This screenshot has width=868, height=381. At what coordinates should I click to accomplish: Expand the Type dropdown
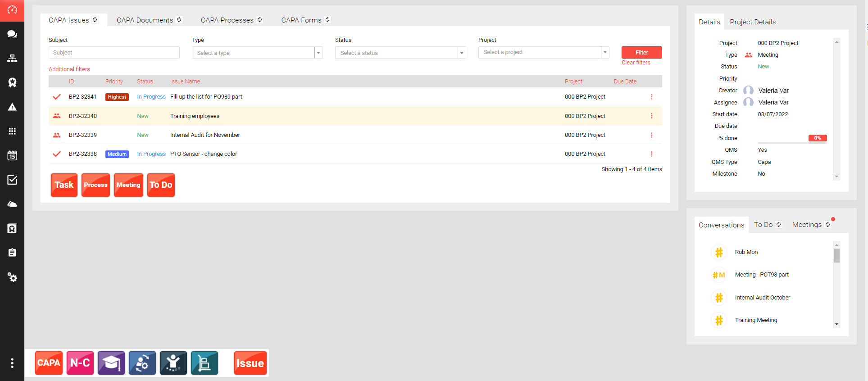pyautogui.click(x=318, y=53)
